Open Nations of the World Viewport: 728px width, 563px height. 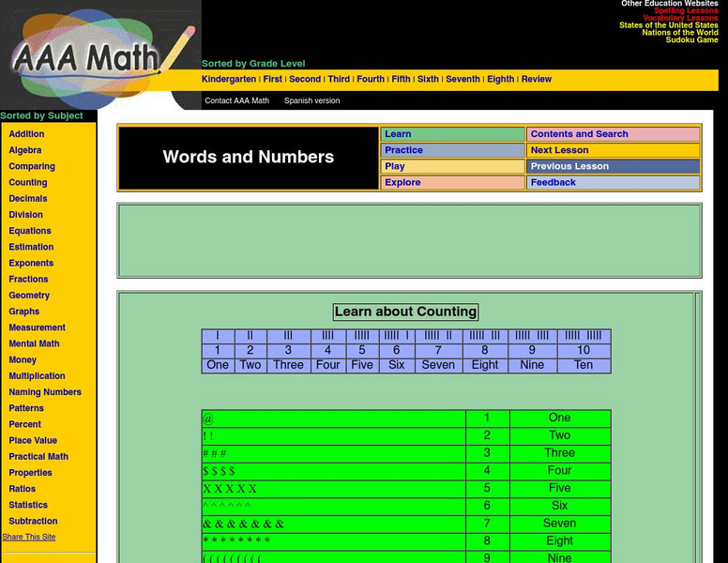pyautogui.click(x=680, y=33)
